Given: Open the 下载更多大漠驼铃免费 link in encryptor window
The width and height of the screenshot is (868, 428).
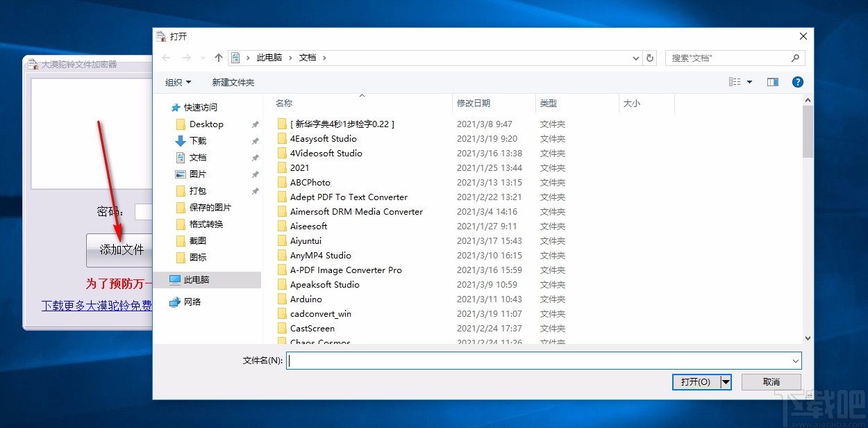Looking at the screenshot, I should [97, 305].
